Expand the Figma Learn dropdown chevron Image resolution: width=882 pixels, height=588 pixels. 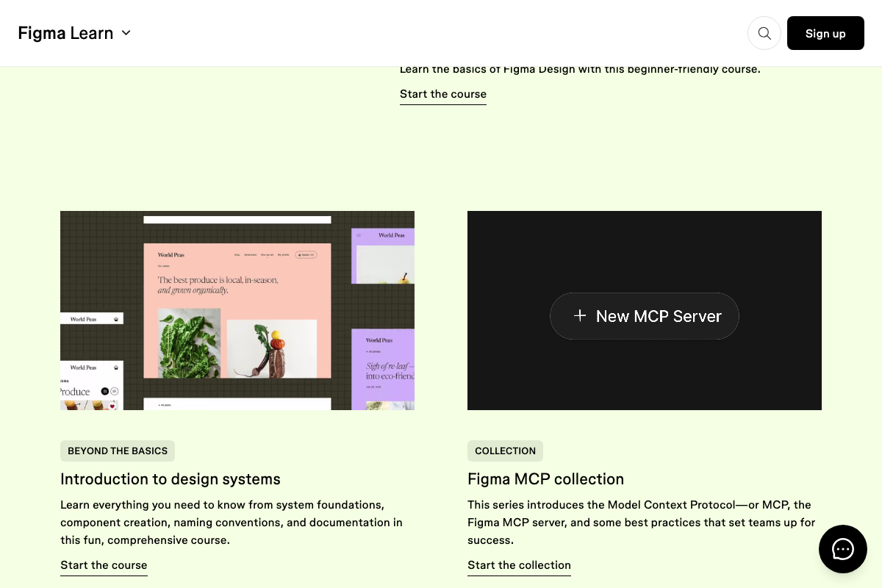coord(126,33)
